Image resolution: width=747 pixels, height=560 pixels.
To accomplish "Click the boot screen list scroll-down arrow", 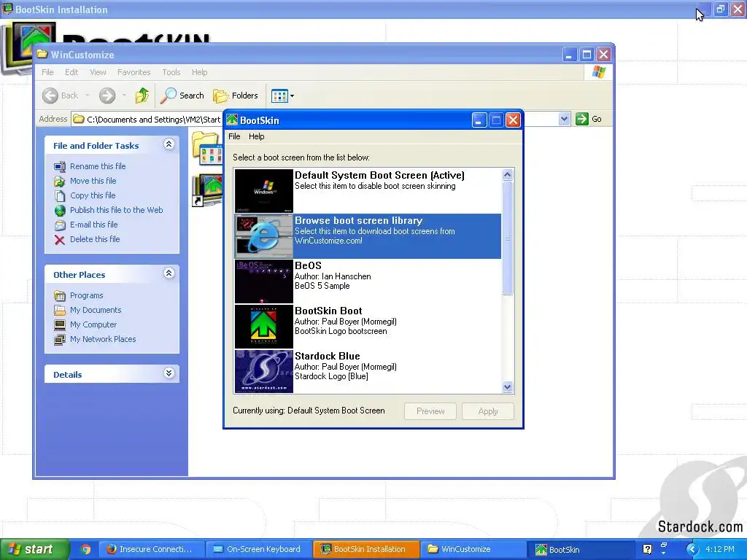I will [508, 387].
